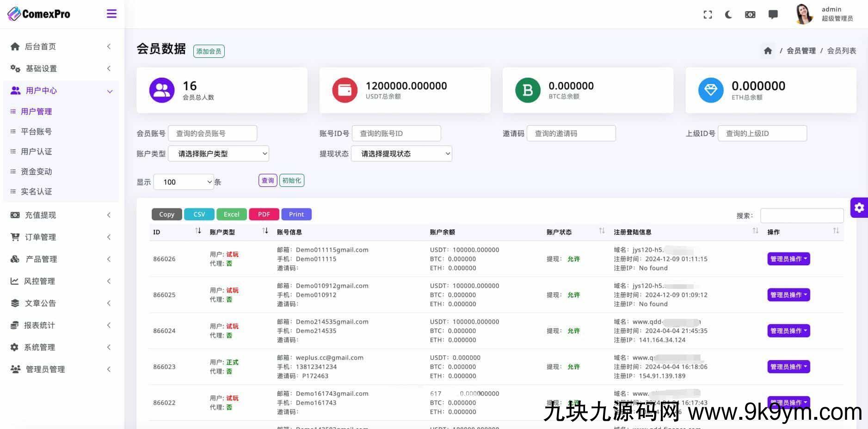Click the home icon in the breadcrumb
Viewport: 868px width, 429px height.
(x=768, y=51)
